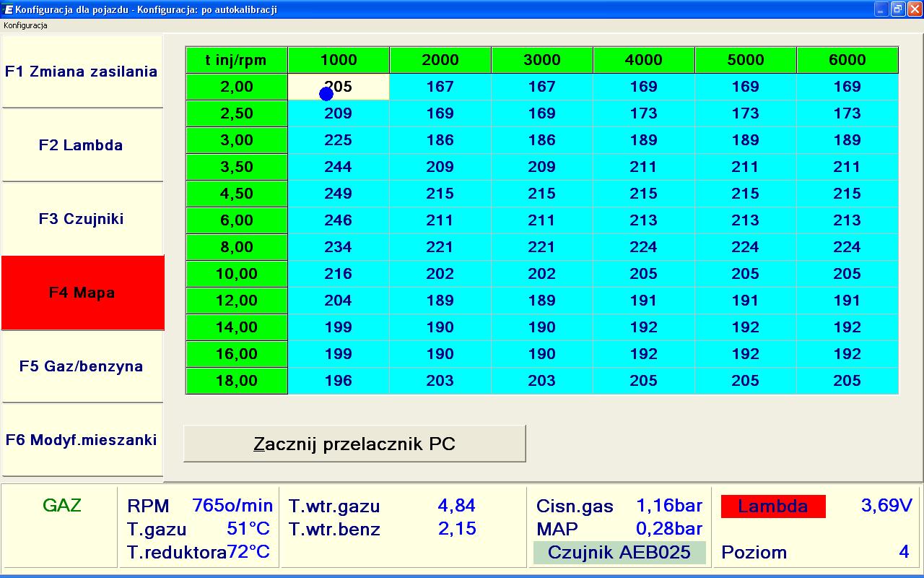
Task: Go to F3 Czujniki tab
Action: pos(82,219)
